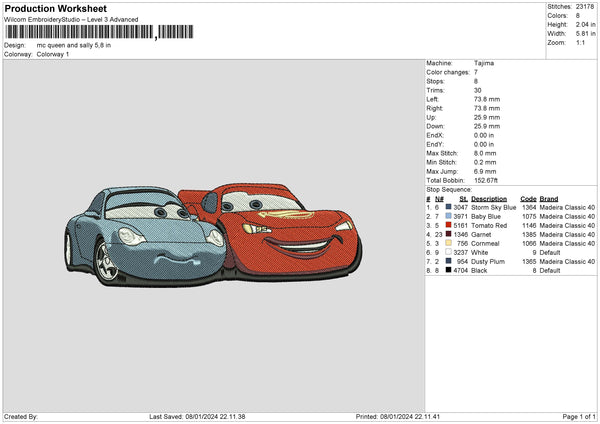
Task: Click the blue Sally car embroidery
Action: click(145, 235)
